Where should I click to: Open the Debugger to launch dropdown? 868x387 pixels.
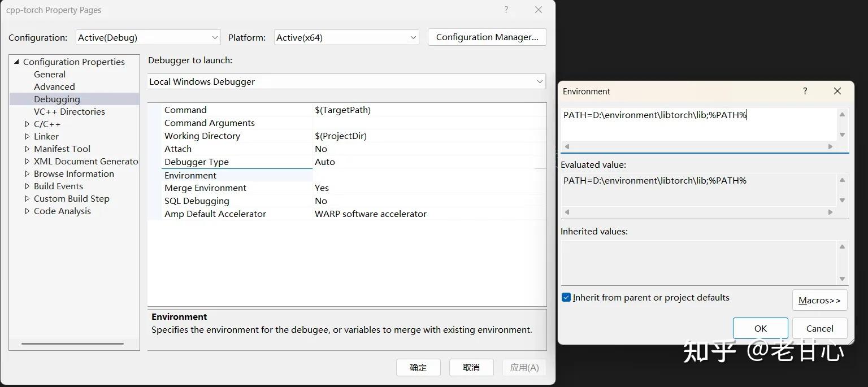coord(539,81)
